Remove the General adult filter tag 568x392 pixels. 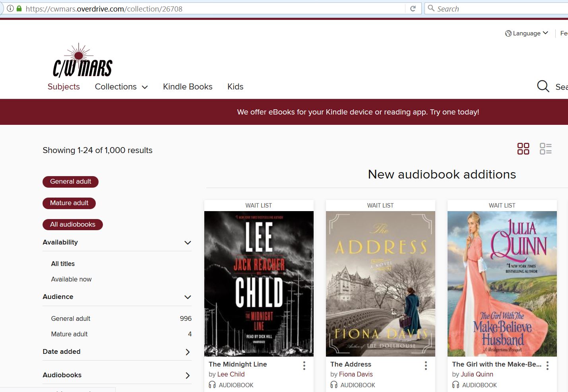coord(70,182)
